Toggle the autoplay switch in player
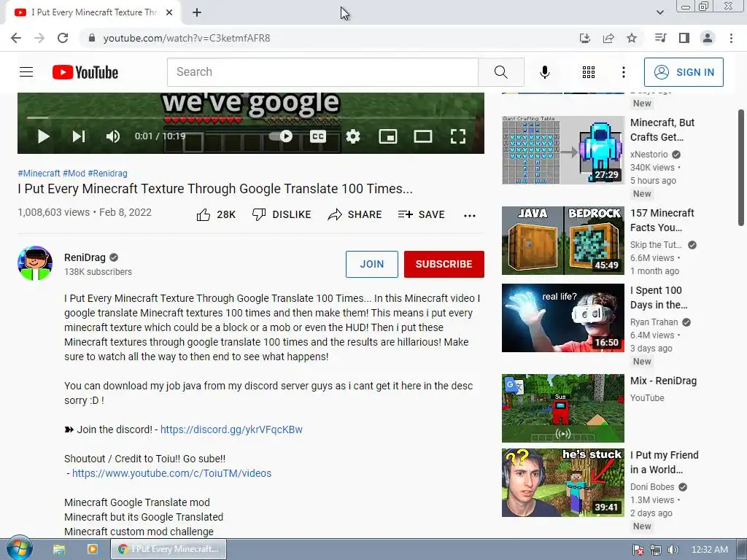This screenshot has width=747, height=560. [281, 136]
